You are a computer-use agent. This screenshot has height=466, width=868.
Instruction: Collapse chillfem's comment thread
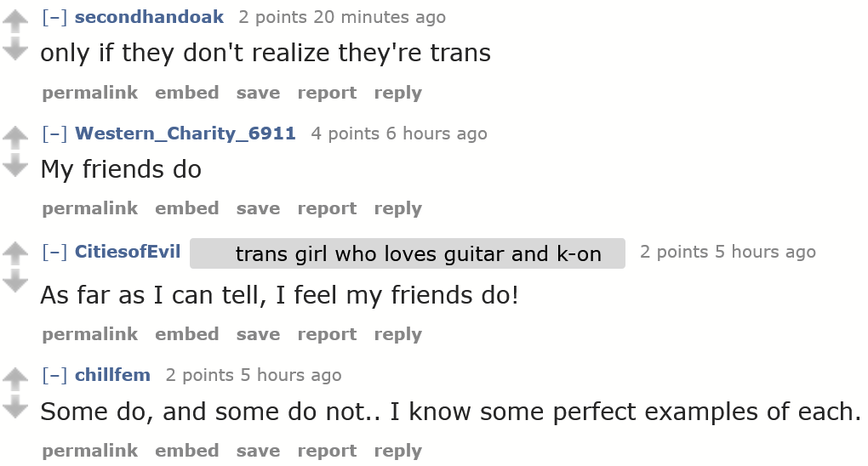click(55, 375)
